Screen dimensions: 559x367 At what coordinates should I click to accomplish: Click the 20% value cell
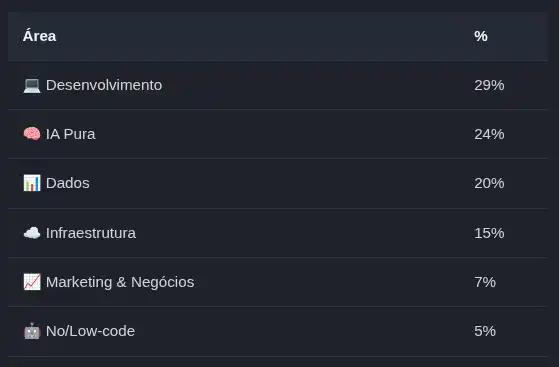489,183
